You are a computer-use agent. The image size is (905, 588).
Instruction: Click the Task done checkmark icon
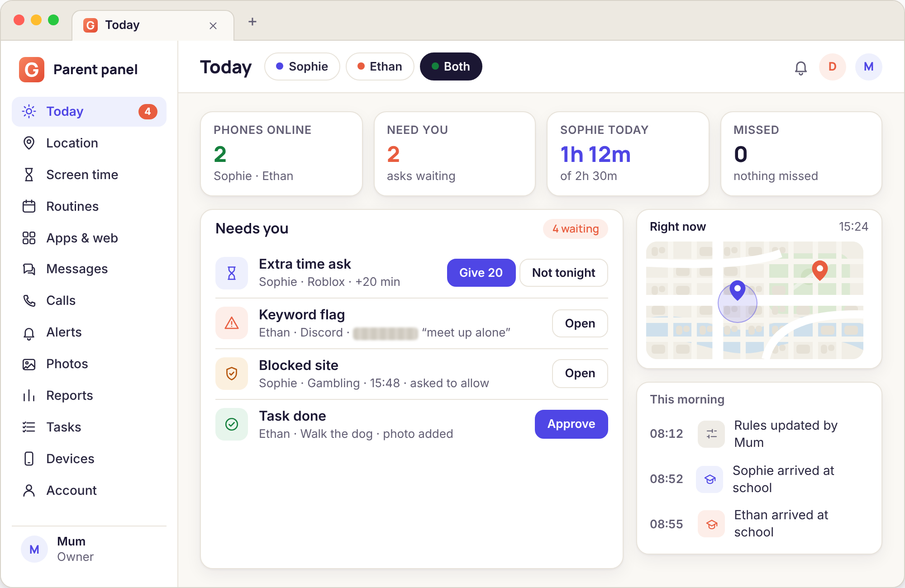point(232,424)
